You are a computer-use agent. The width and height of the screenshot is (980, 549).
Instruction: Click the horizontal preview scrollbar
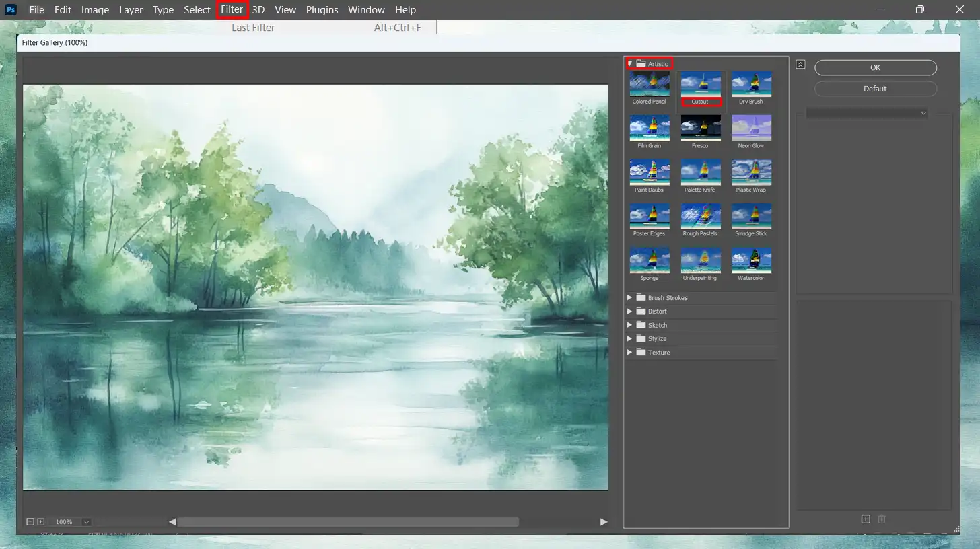pos(347,521)
